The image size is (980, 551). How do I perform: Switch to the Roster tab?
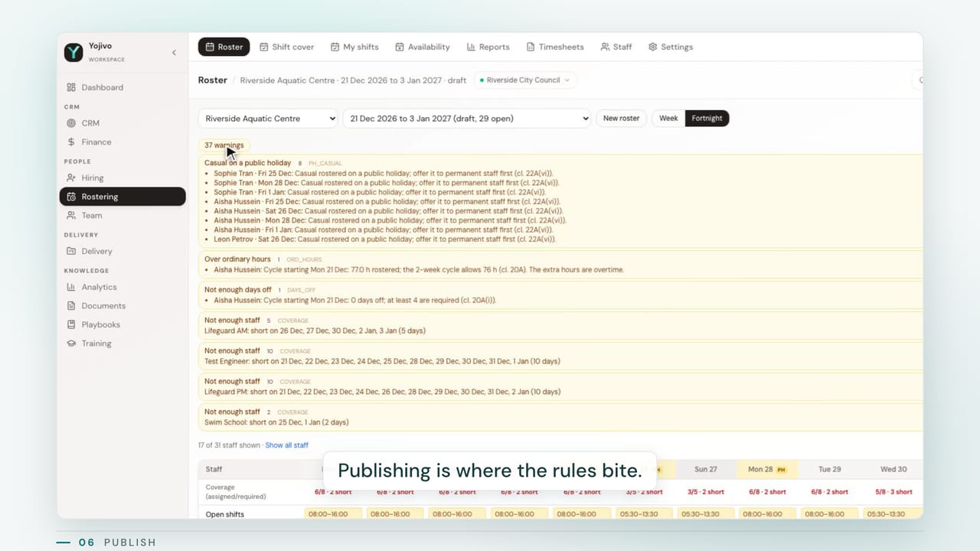pos(224,47)
